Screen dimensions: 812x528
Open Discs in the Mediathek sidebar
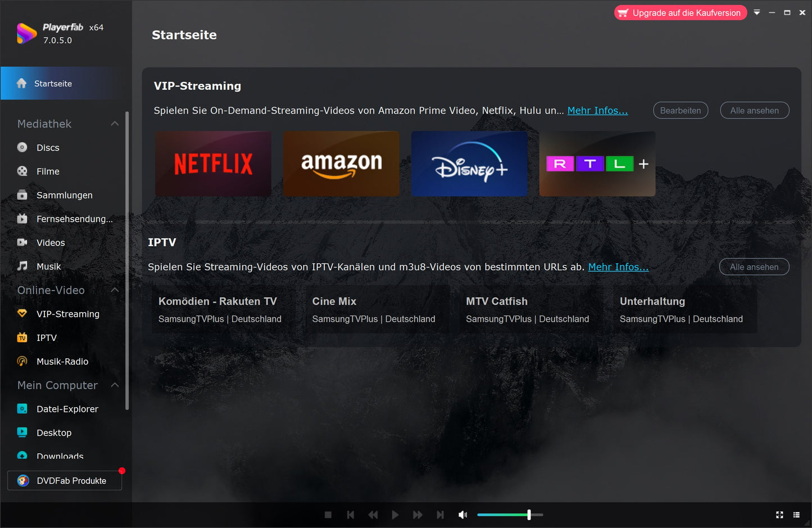[48, 148]
